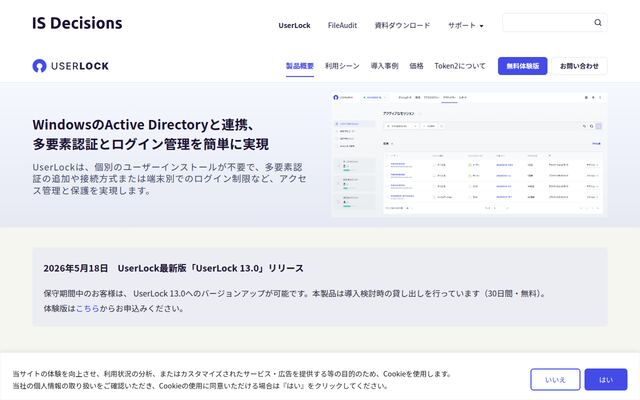
Task: Follow the こちら trial version link
Action: pos(88,309)
